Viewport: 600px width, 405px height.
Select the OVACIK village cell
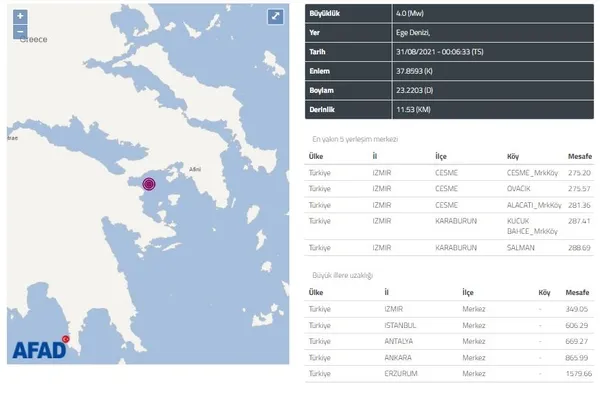click(519, 188)
